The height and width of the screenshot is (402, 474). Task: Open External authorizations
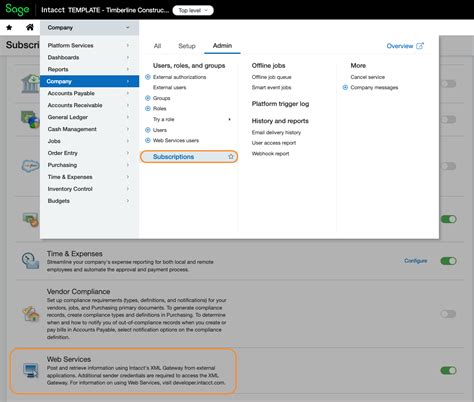click(179, 77)
